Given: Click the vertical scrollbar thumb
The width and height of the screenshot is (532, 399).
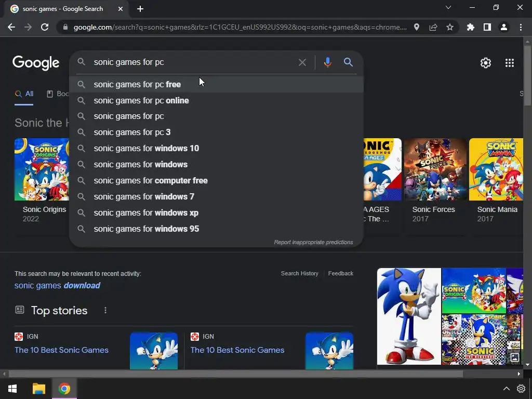Looking at the screenshot, I should point(527,76).
